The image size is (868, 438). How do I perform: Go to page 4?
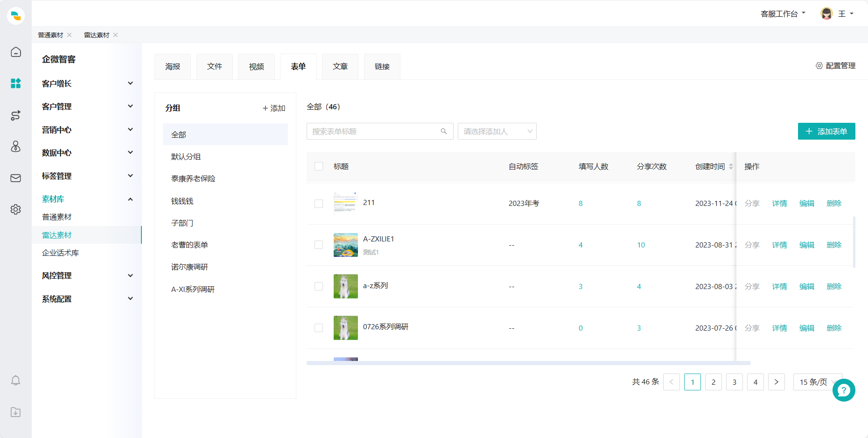(x=756, y=382)
